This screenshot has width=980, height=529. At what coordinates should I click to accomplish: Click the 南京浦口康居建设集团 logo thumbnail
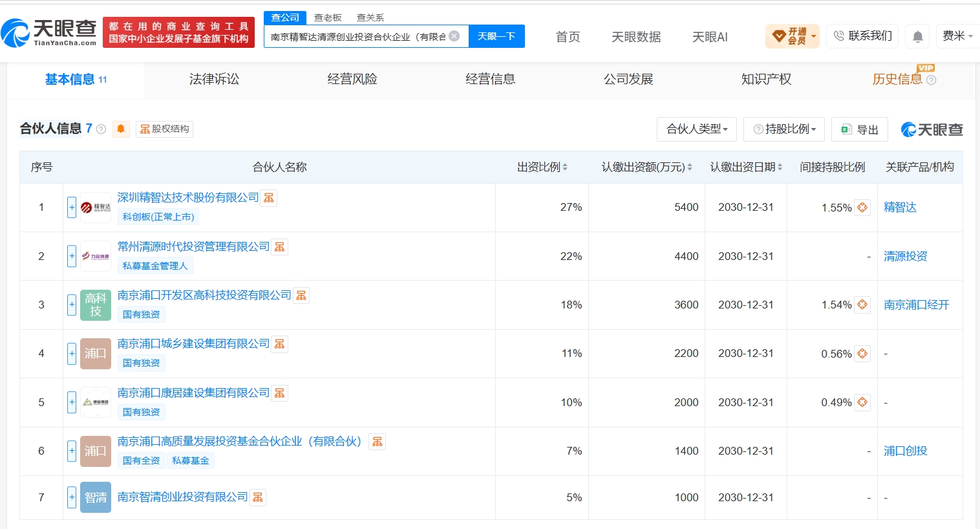click(x=96, y=402)
